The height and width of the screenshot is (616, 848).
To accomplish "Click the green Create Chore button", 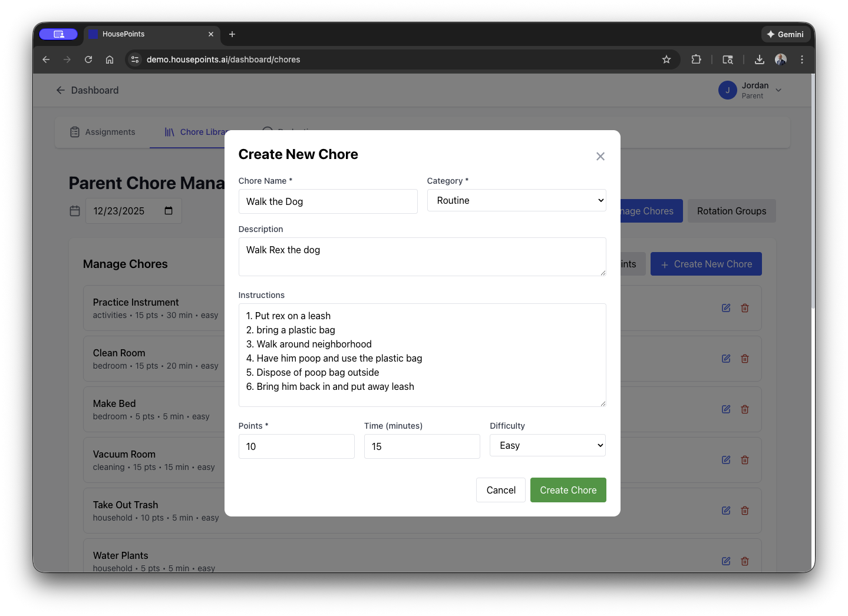I will [x=568, y=490].
